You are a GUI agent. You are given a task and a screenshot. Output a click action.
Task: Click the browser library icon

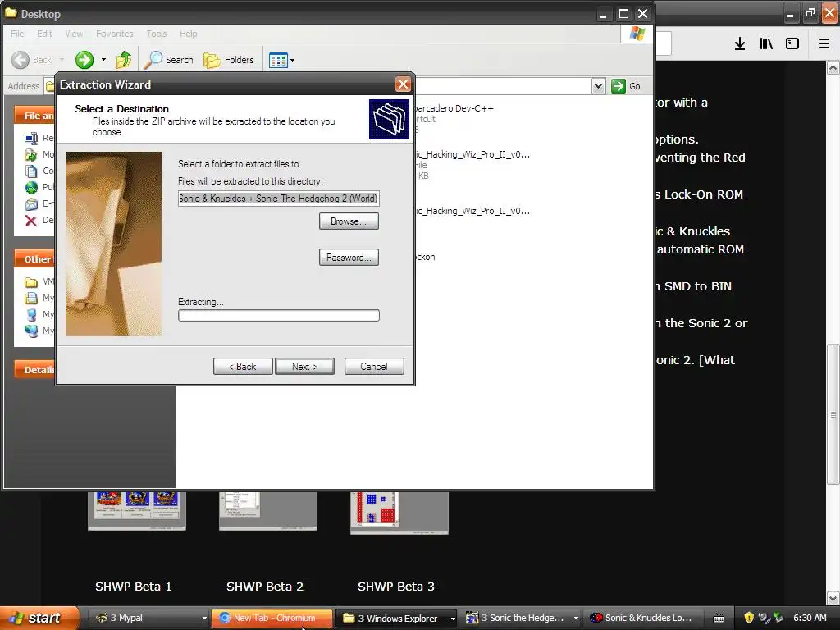[x=766, y=43]
